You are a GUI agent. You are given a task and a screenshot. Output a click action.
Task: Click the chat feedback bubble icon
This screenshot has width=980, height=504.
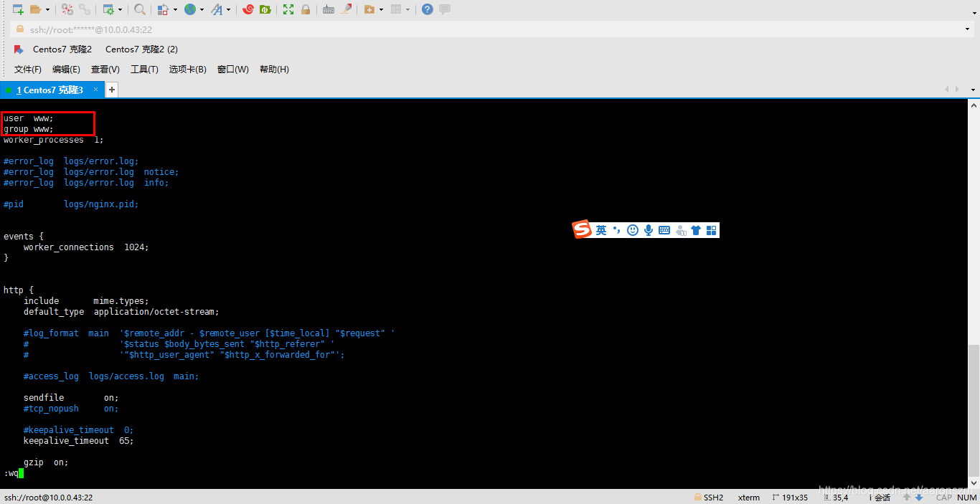point(445,9)
